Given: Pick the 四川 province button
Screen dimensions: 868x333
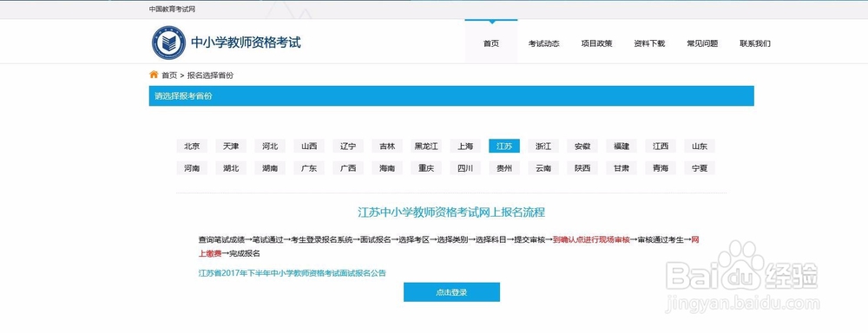Looking at the screenshot, I should click(465, 168).
